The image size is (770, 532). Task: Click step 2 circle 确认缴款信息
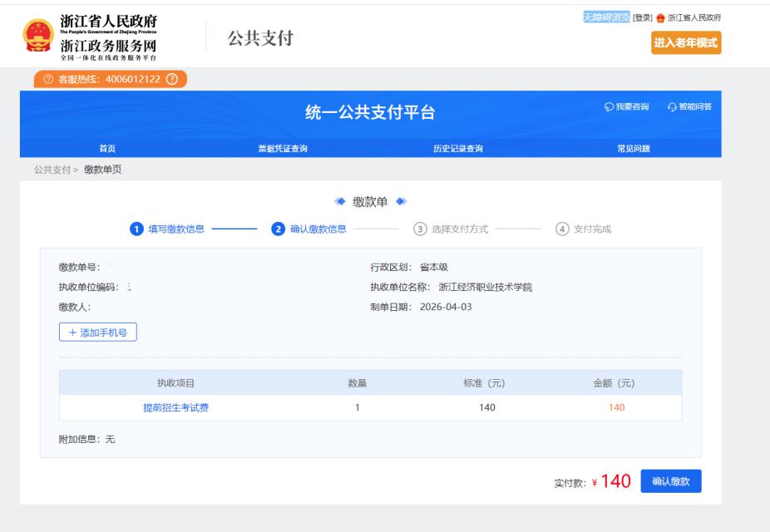pos(279,229)
